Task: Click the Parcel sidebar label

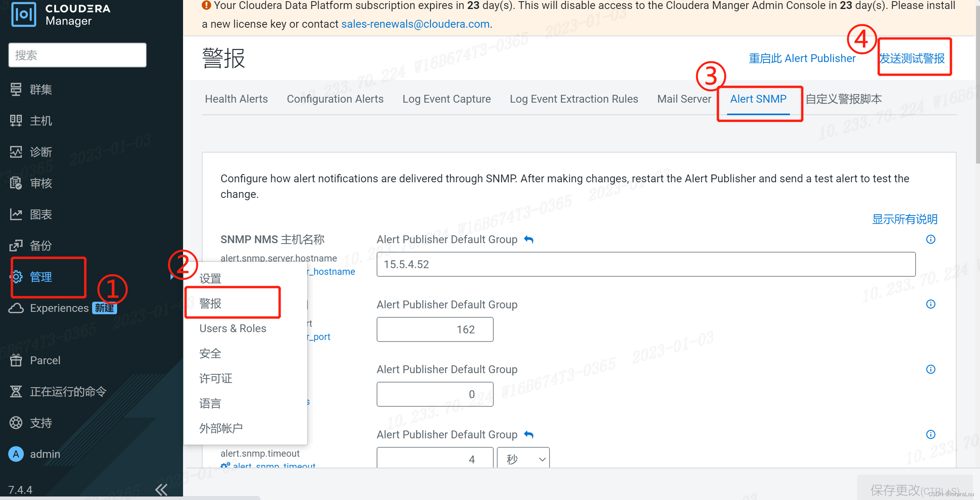Action: point(45,360)
